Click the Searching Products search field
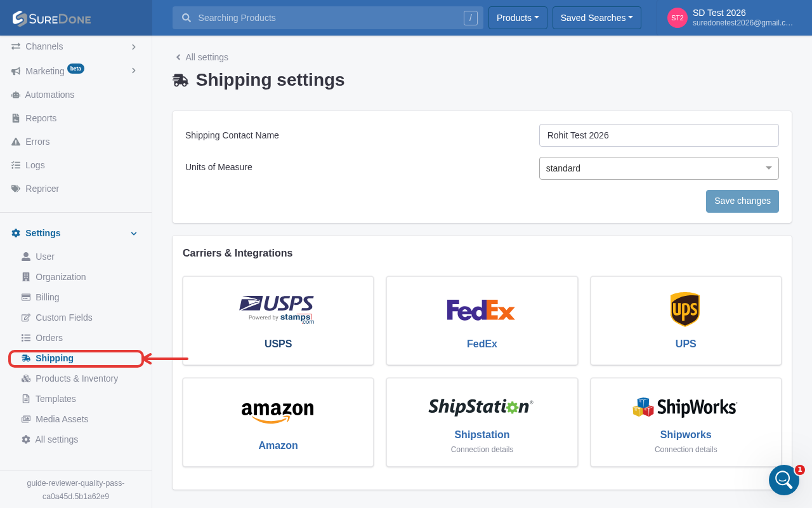 328,18
